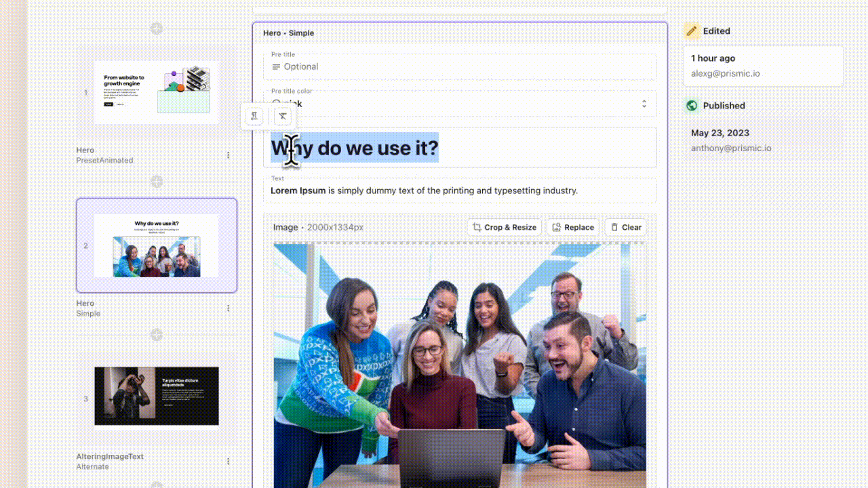Open the kebab menu next to Hero Simple
Image resolution: width=868 pixels, height=488 pixels.
[228, 308]
